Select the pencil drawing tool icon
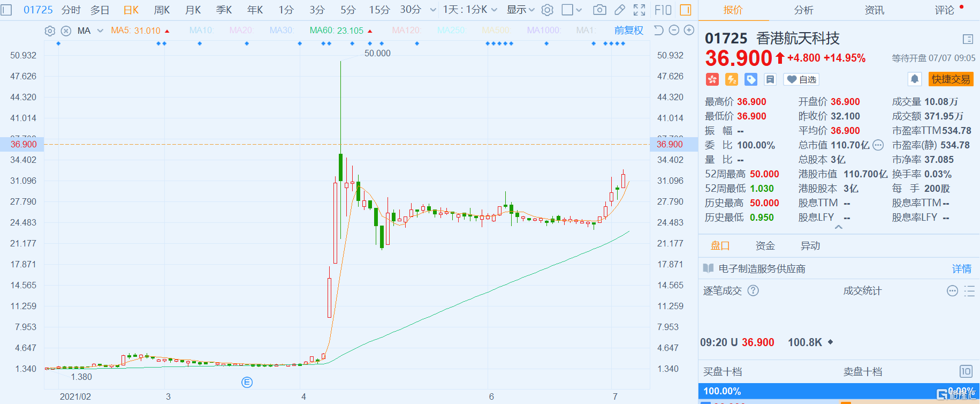Image resolution: width=980 pixels, height=404 pixels. [619, 10]
